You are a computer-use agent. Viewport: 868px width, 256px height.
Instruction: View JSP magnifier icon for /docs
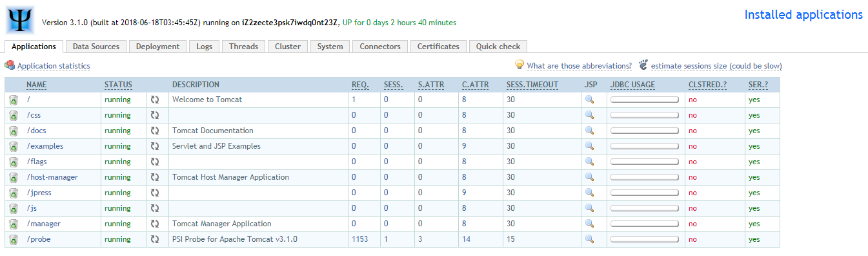589,131
